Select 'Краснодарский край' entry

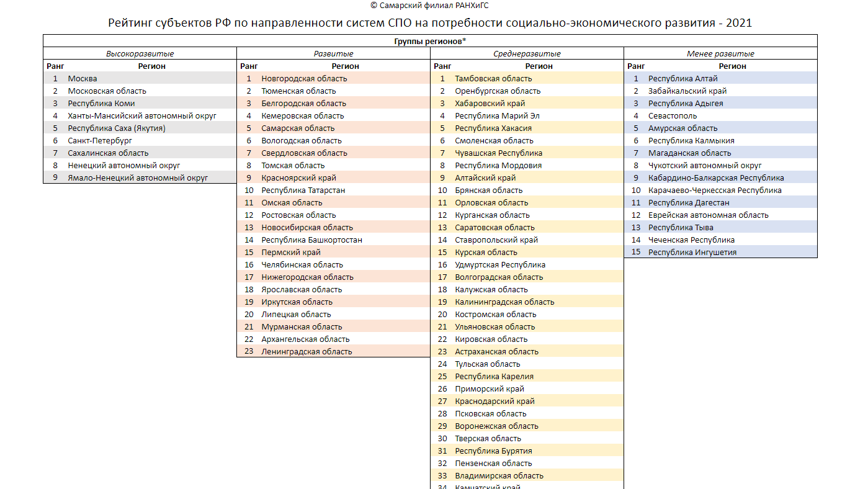494,402
